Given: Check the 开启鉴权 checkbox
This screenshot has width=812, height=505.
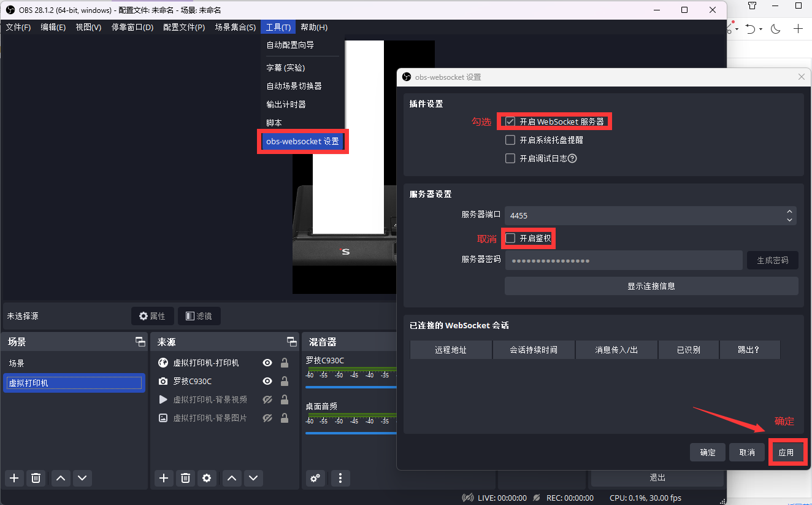Looking at the screenshot, I should [510, 238].
